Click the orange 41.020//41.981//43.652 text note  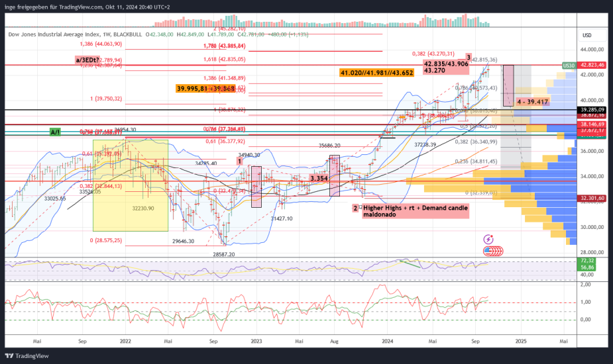376,72
